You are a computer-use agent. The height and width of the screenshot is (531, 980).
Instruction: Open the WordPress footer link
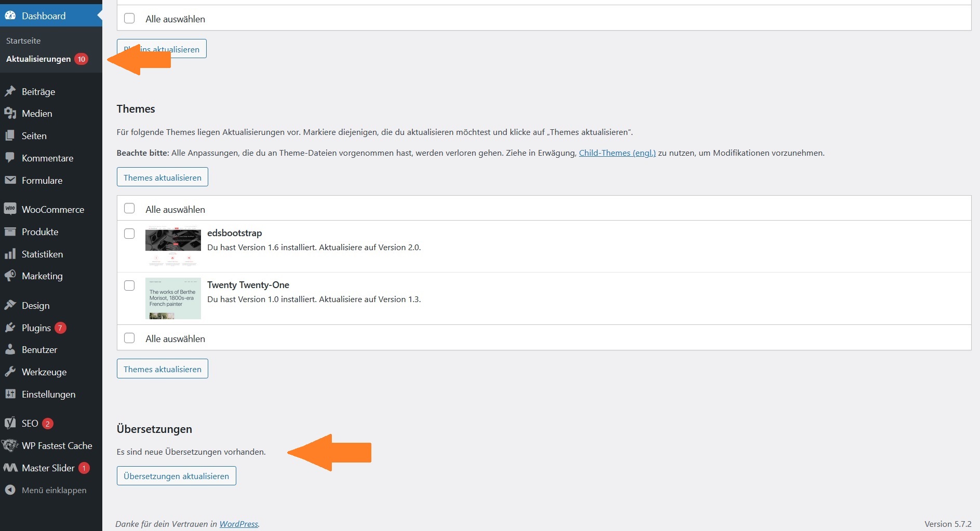coord(239,524)
